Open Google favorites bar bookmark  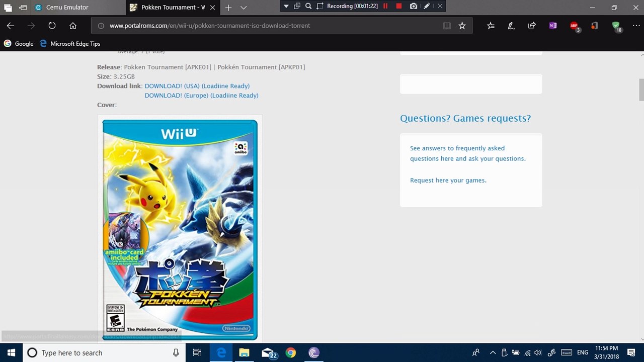click(19, 44)
